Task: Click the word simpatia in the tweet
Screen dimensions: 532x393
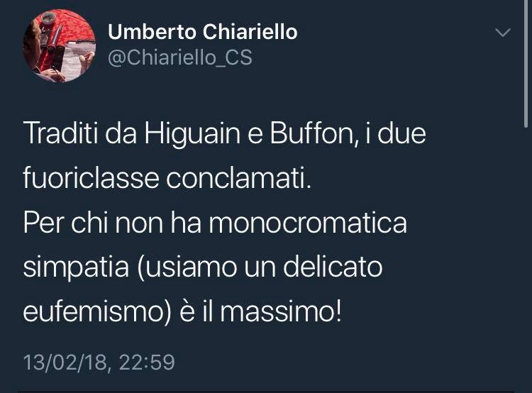Action: [76, 268]
